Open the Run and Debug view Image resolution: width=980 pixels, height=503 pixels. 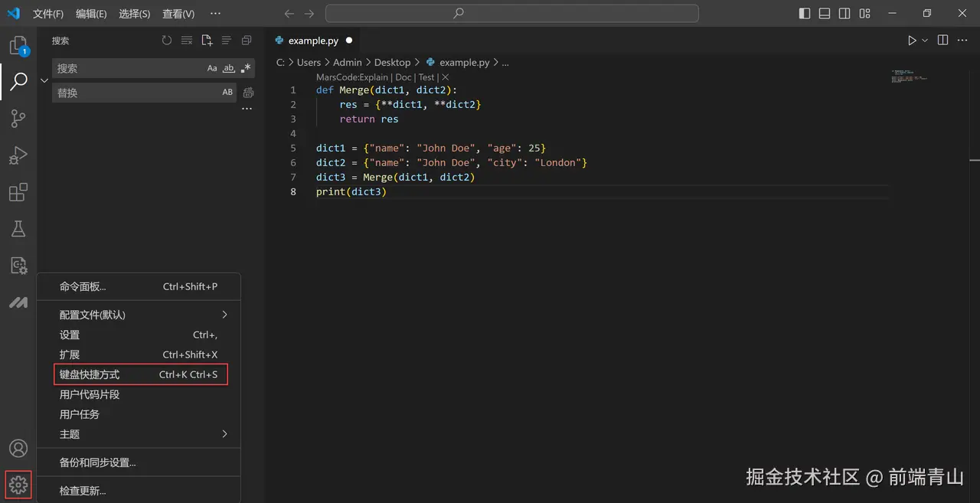coord(18,155)
